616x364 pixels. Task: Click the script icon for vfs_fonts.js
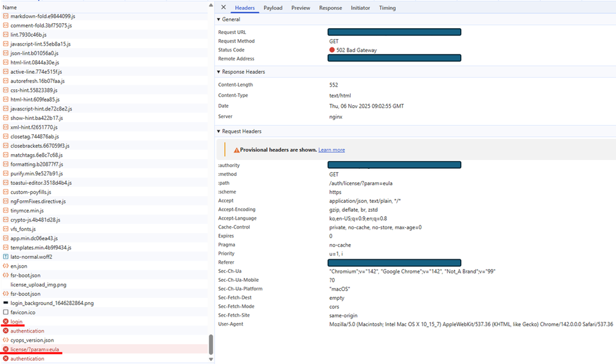coord(6,229)
